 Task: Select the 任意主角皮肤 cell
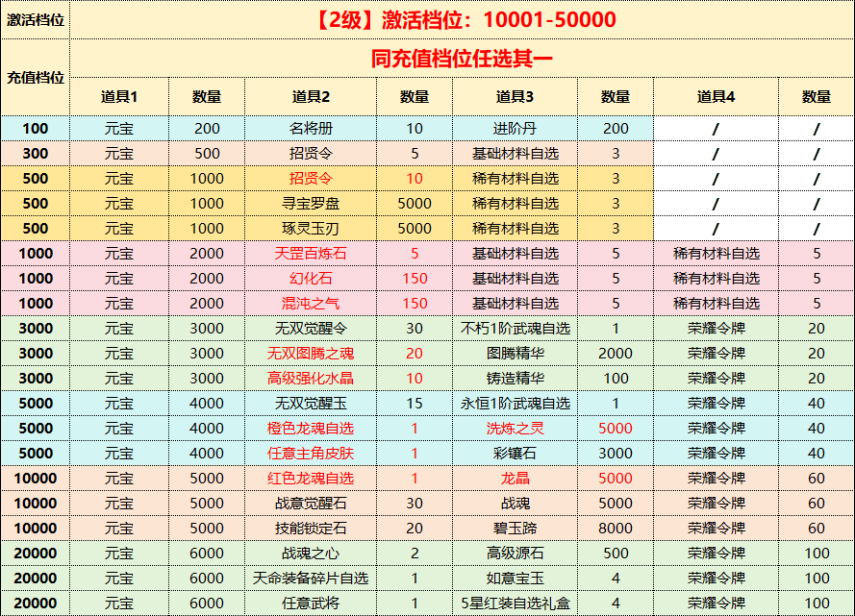click(311, 454)
